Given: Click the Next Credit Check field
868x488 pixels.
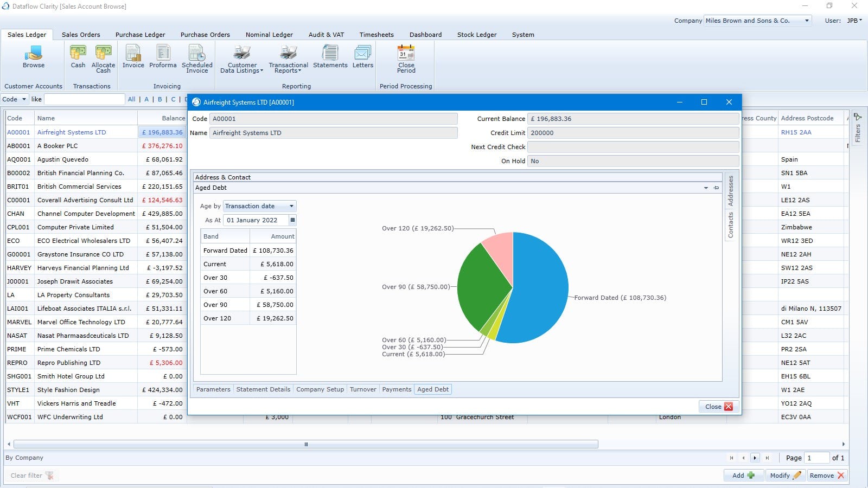Looking at the screenshot, I should 633,147.
